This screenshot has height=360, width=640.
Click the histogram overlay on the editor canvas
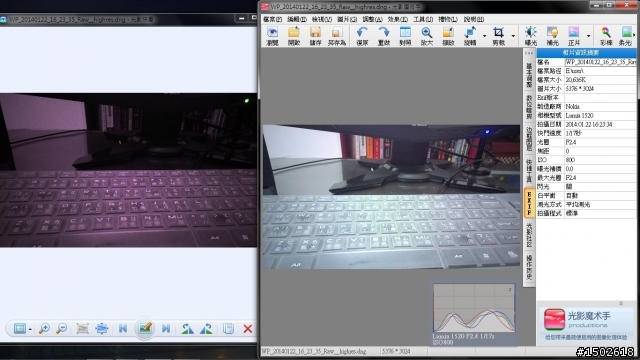point(474,312)
